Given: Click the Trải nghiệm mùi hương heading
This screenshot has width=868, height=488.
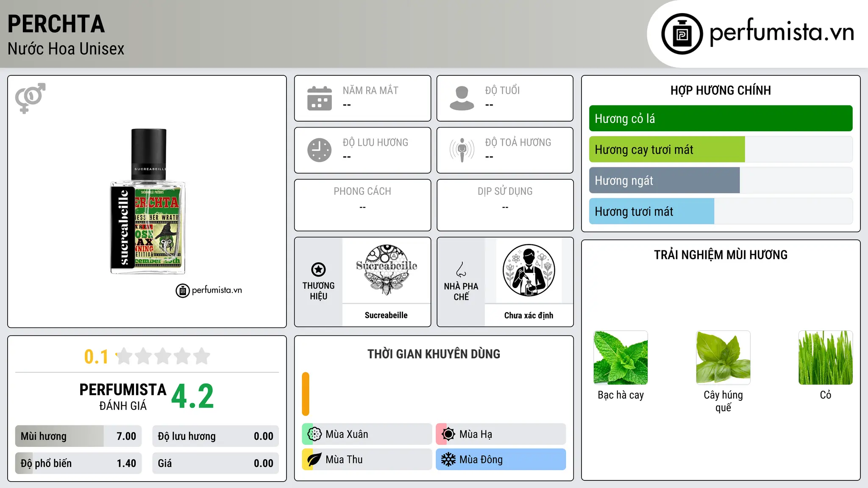Looking at the screenshot, I should click(x=721, y=255).
